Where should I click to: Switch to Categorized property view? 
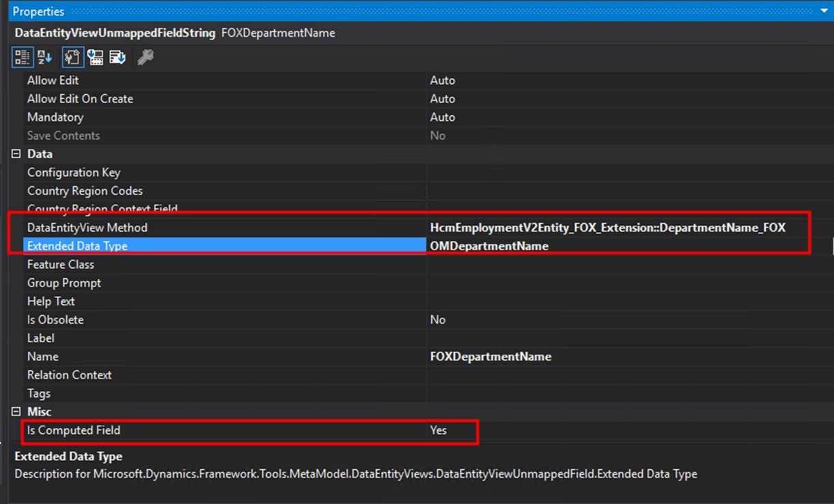pyautogui.click(x=22, y=58)
